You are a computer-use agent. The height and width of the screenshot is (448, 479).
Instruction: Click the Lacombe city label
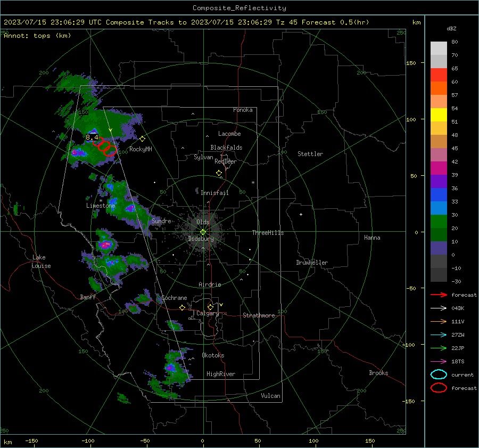click(x=229, y=134)
